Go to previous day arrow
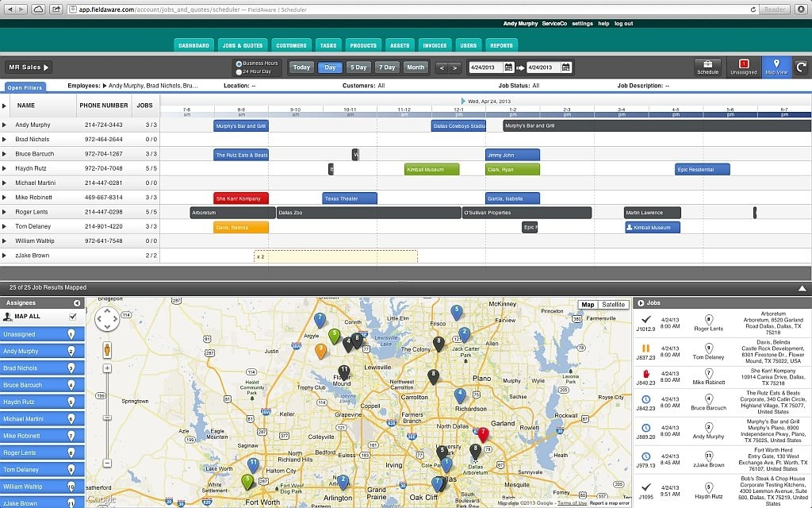This screenshot has width=812, height=508. click(442, 67)
